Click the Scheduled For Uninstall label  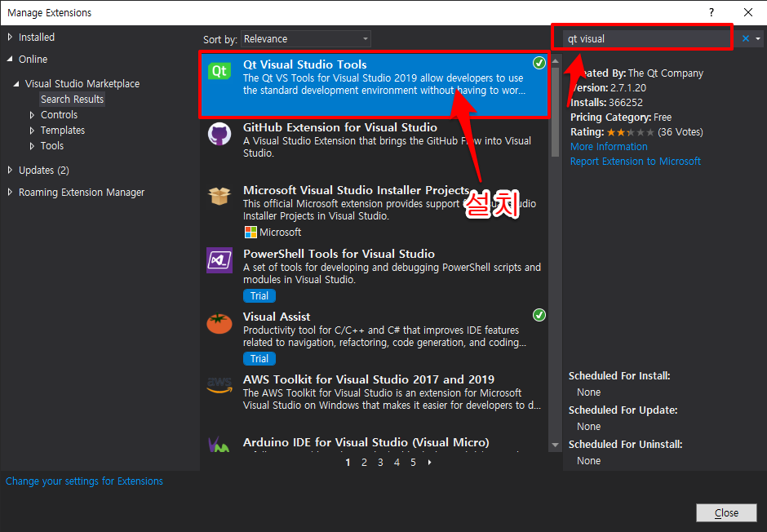[625, 445]
